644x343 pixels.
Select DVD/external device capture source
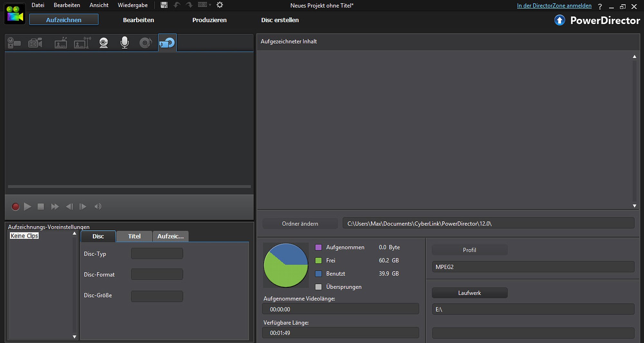point(167,43)
